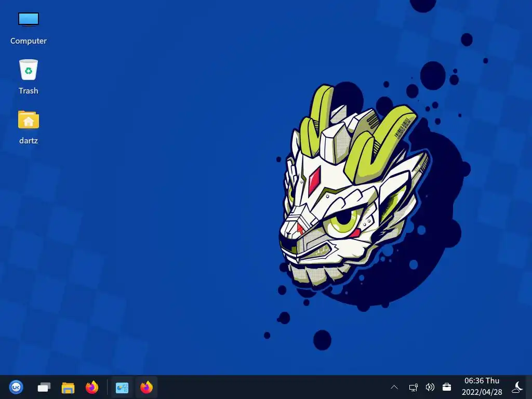Select the Trash desktop icon
Image resolution: width=532 pixels, height=399 pixels.
pos(29,70)
